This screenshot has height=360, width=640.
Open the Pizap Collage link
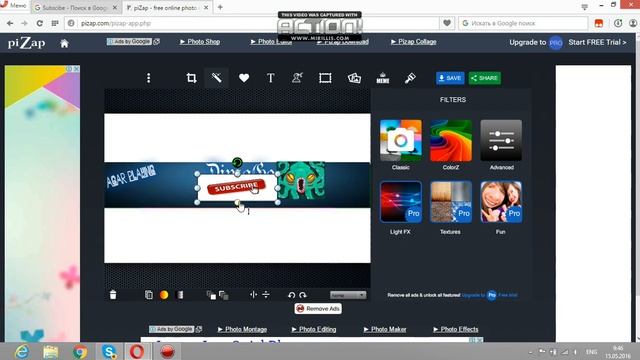413,42
